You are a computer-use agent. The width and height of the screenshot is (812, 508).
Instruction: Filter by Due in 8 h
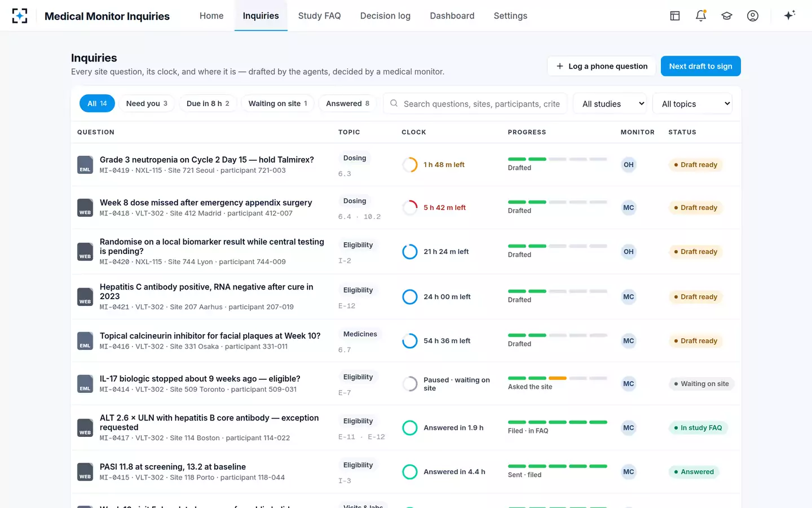[208, 103]
